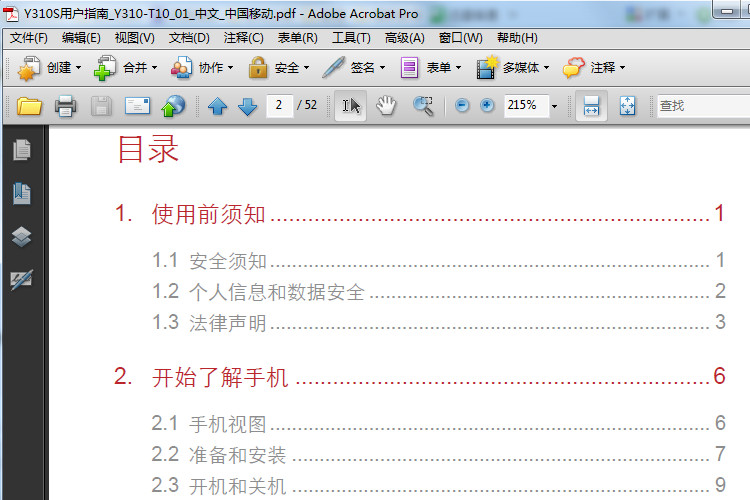The width and height of the screenshot is (750, 500).
Task: Open the Collaborate tool icon
Action: click(x=181, y=68)
